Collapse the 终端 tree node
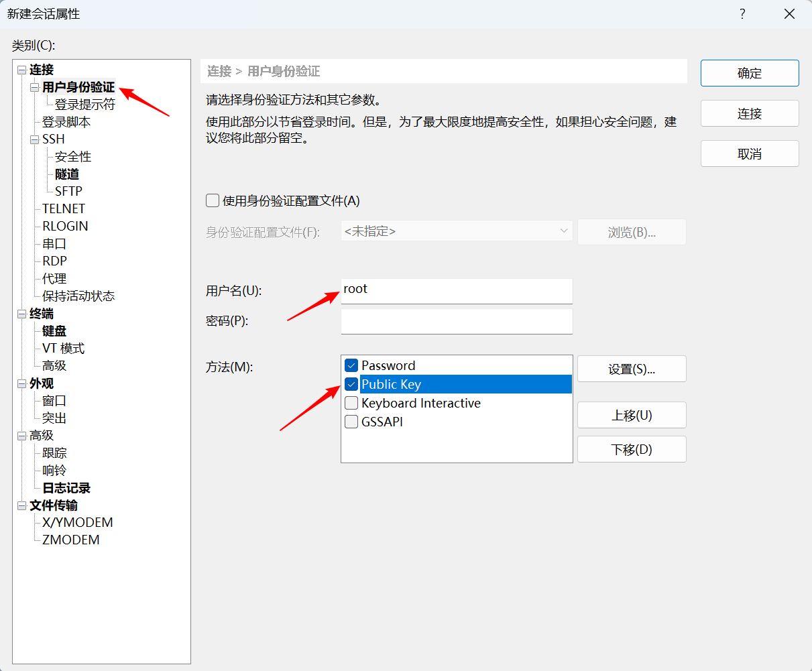The image size is (812, 671). tap(22, 314)
